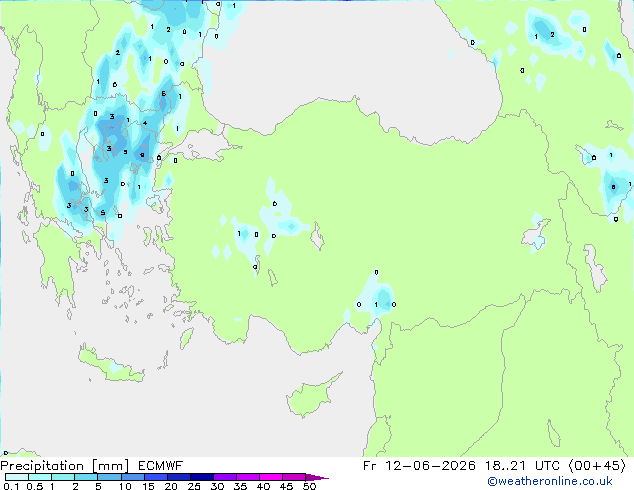Click the over-50 arrow tip of legend
Viewport: 634px width, 490px height.
[x=317, y=477]
